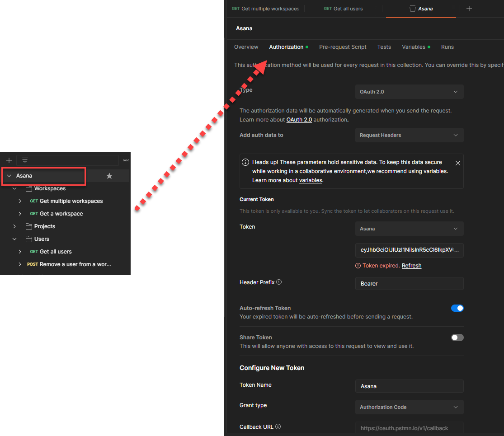Expand Get multiple workspaces request chevron

pos(20,201)
